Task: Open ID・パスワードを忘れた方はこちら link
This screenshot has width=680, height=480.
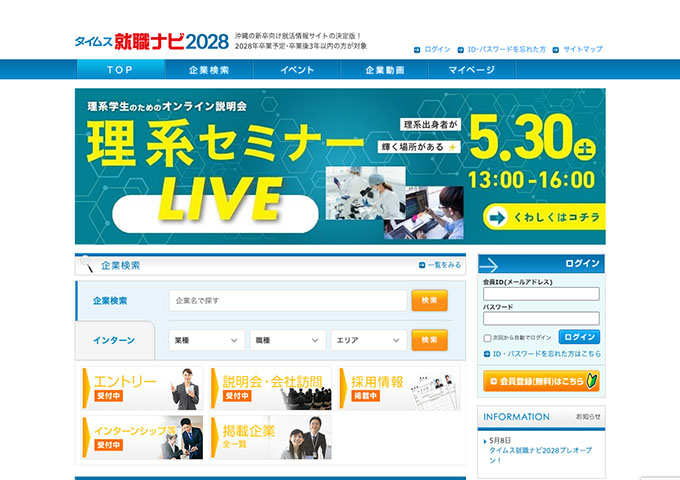Action: [547, 354]
